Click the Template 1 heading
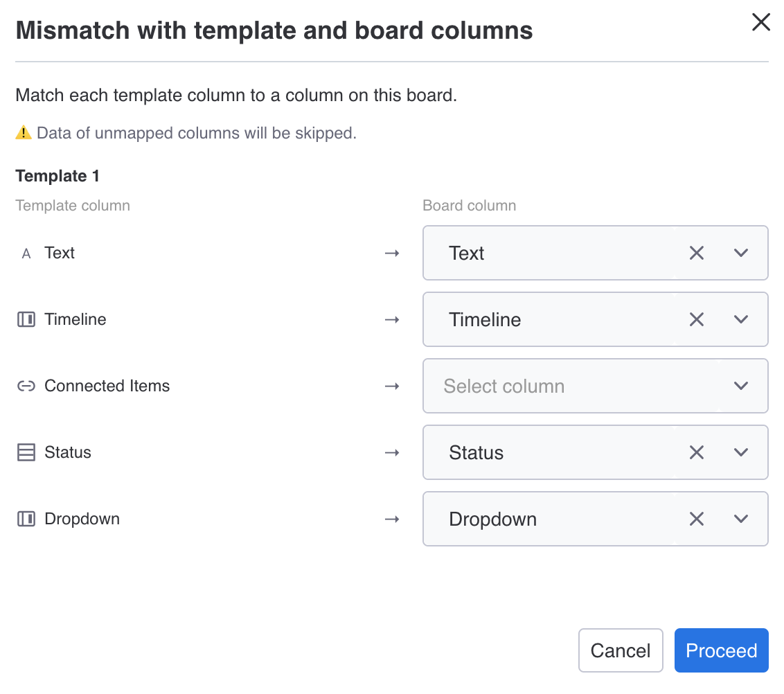Viewport: 784px width, 694px height. [57, 176]
